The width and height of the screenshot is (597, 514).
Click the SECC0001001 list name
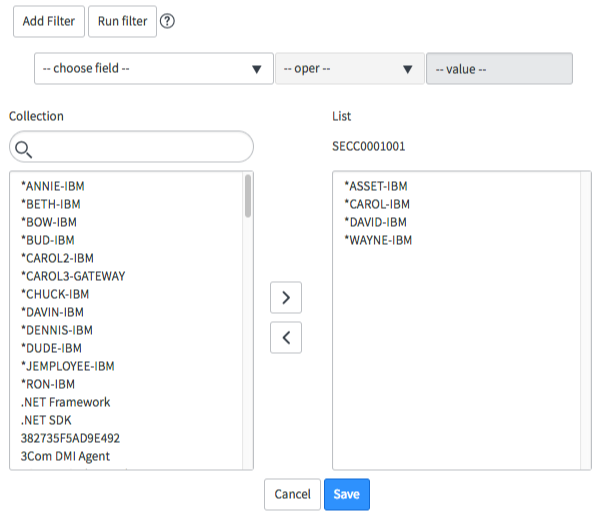[x=369, y=147]
